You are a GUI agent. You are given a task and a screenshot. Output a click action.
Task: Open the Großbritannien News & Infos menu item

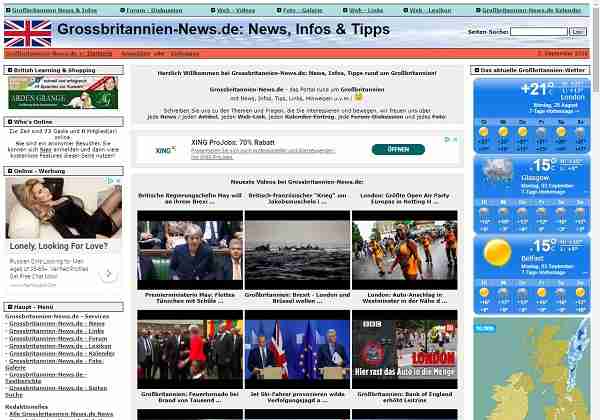[x=54, y=10]
